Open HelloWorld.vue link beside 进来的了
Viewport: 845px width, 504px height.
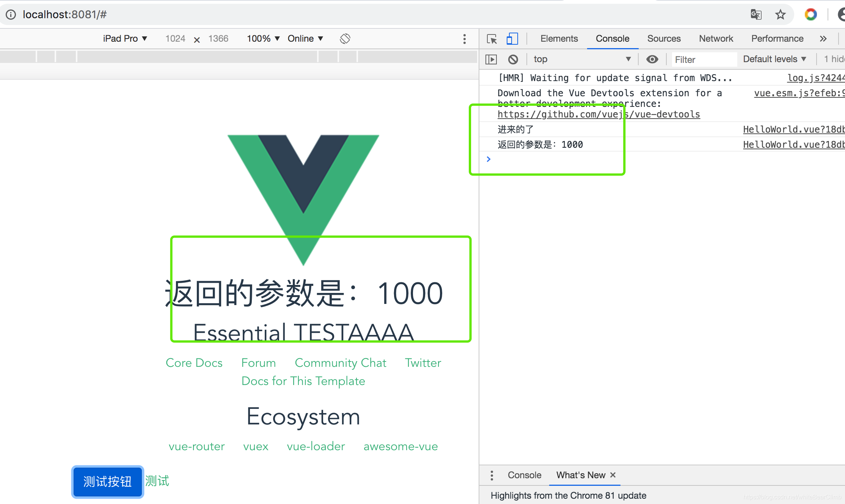794,130
